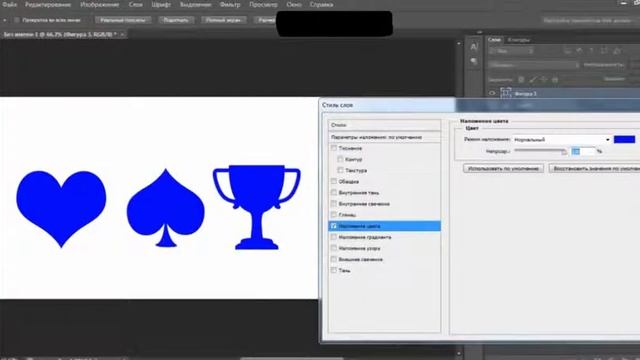
Task: Enable the Внутреннее свечение checkbox
Action: [x=334, y=203]
